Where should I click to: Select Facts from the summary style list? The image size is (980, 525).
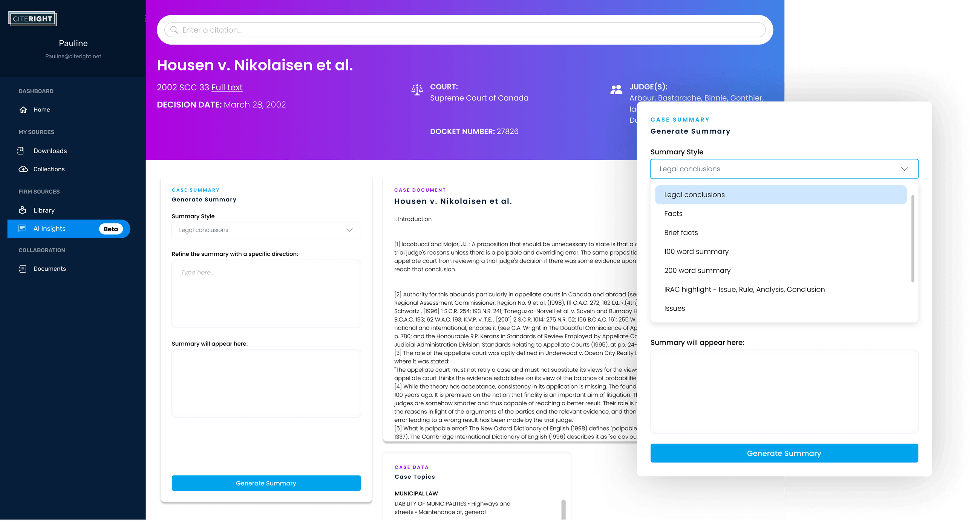pos(673,214)
